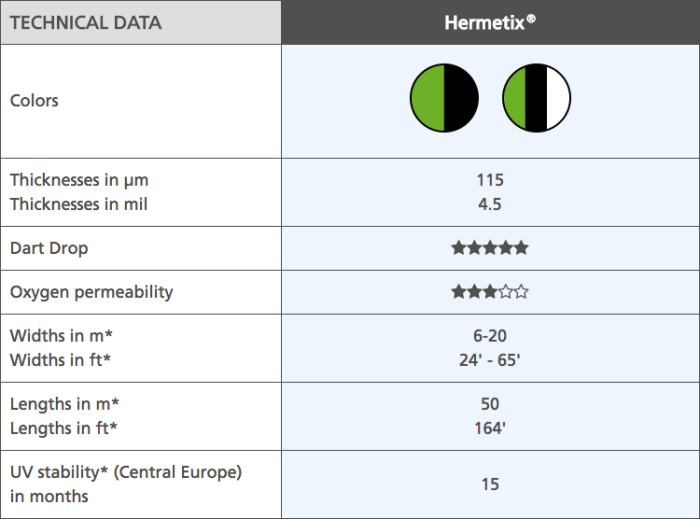Image resolution: width=700 pixels, height=519 pixels.
Task: Click the Colors row label
Action: 35,100
